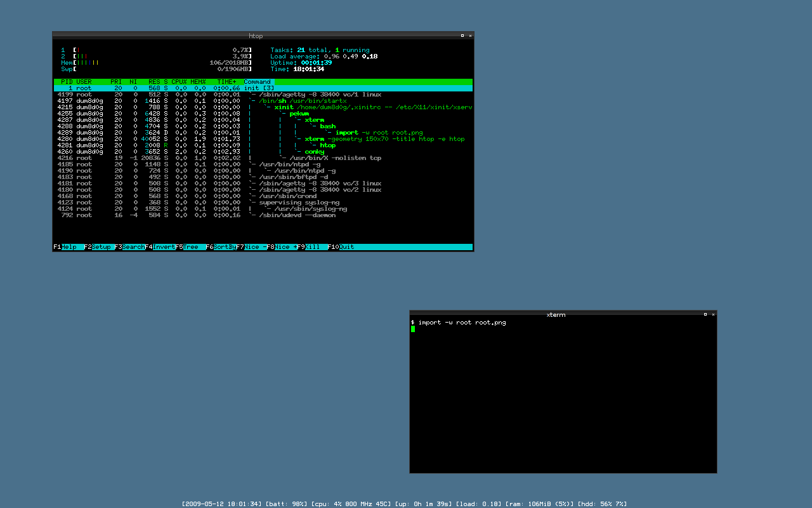The height and width of the screenshot is (508, 812).
Task: Open F2 Setup in htop footer
Action: tap(99, 247)
